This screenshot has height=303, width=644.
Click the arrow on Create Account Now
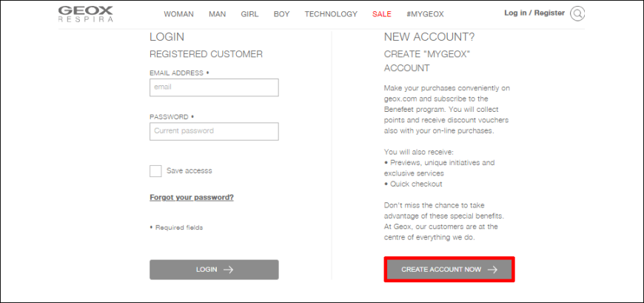tap(492, 270)
